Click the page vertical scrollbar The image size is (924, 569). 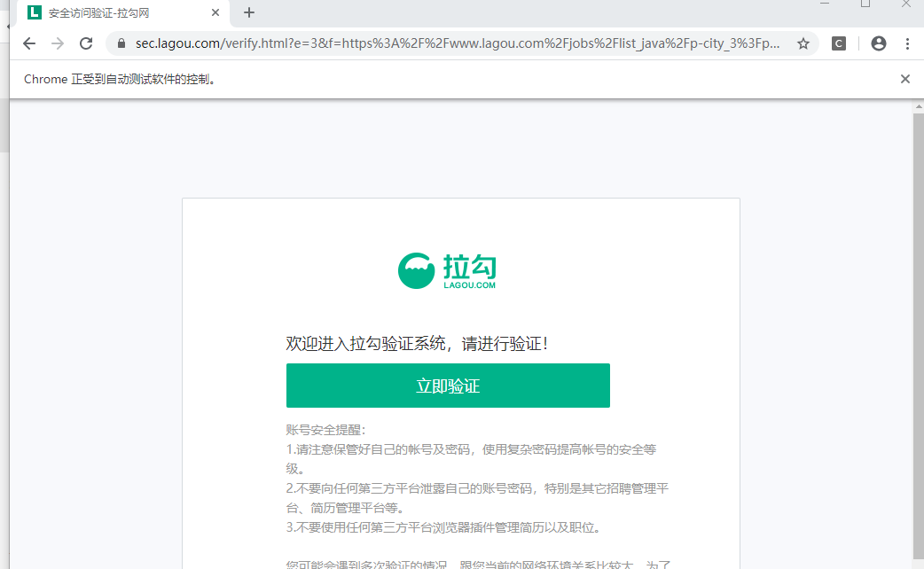[x=919, y=335]
